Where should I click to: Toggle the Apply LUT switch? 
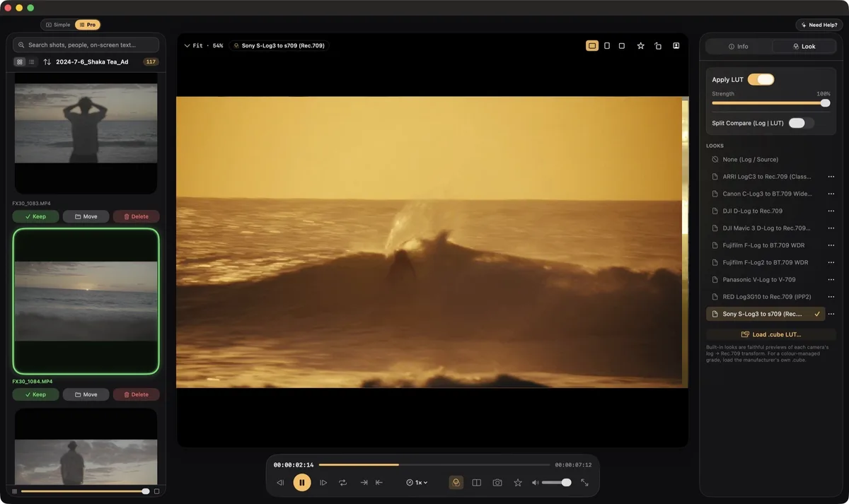[x=761, y=80]
